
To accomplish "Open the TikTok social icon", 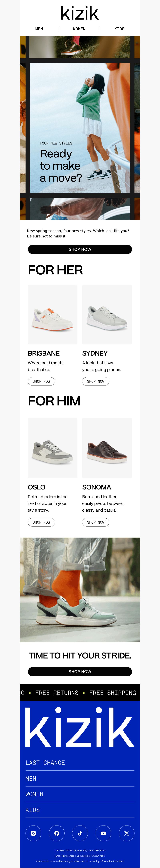I will click(x=80, y=833).
